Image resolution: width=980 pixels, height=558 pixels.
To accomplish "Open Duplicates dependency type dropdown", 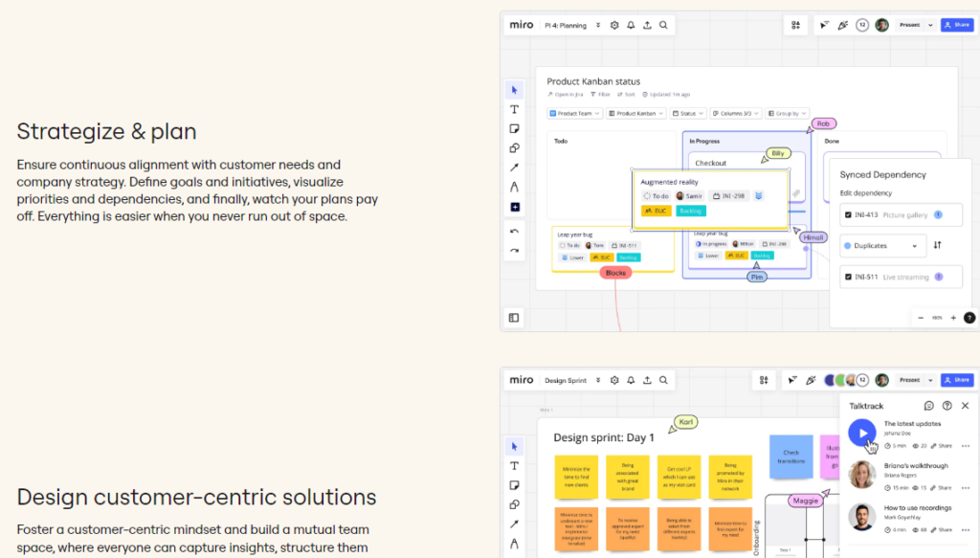I will pos(881,246).
